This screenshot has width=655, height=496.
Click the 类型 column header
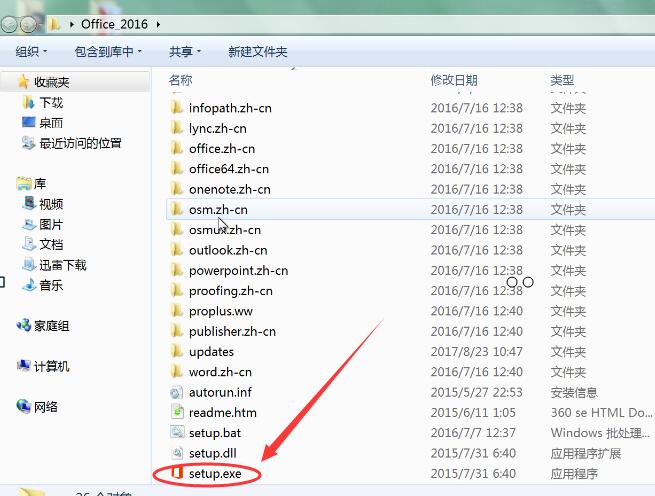pos(562,80)
